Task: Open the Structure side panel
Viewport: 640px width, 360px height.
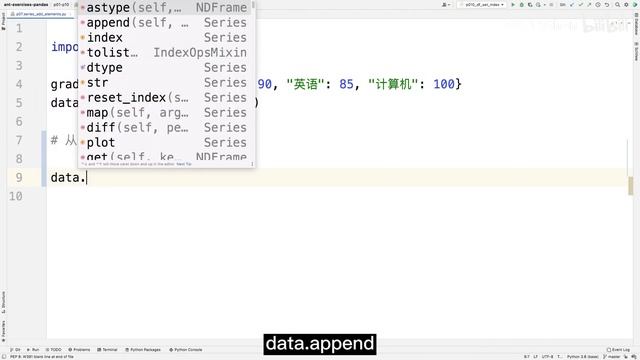Action: (3, 302)
